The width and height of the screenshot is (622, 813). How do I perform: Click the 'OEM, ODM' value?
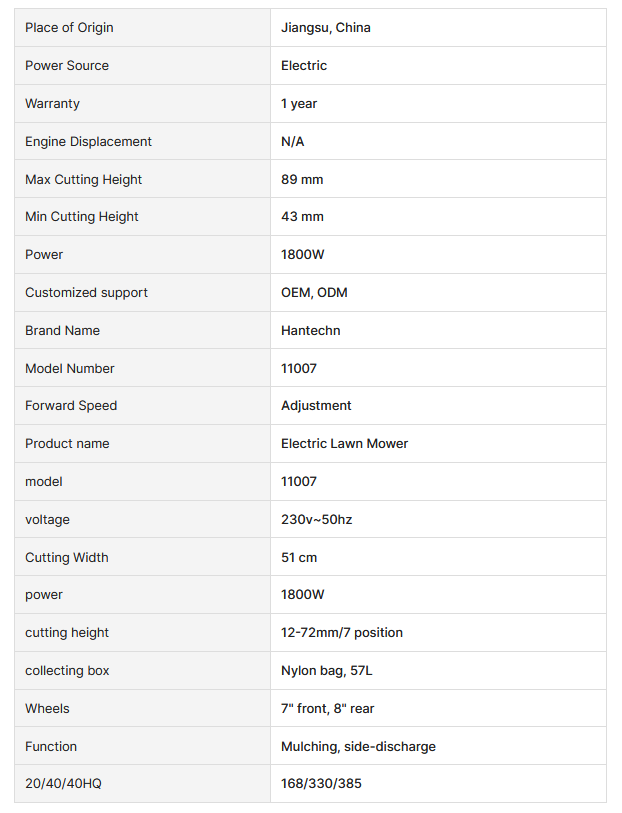coord(314,293)
